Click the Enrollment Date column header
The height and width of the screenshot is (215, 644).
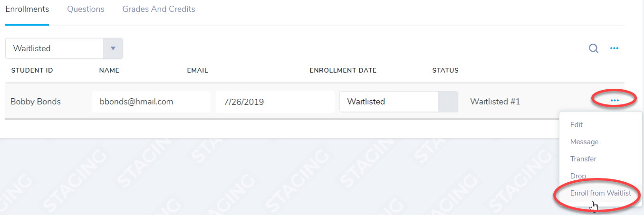pos(343,70)
